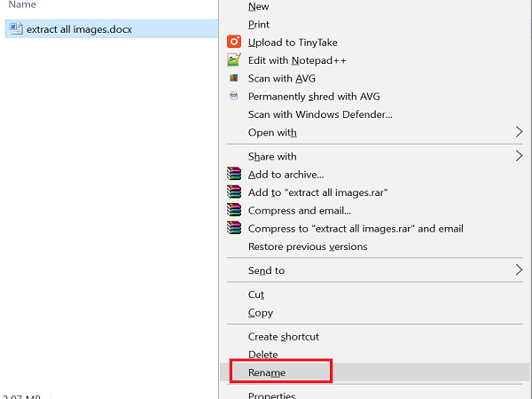Choose Rename from the context menu
Viewport: 532px width, 399px height.
click(x=267, y=372)
